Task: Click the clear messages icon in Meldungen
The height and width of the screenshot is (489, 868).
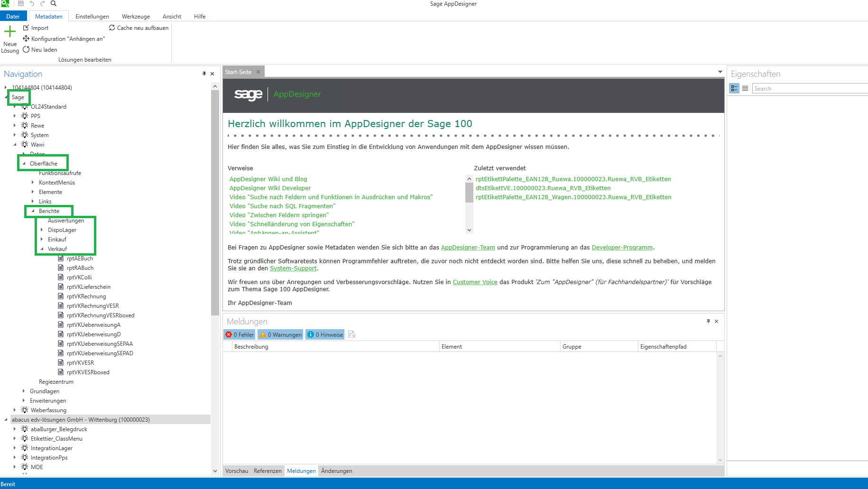Action: tap(351, 335)
